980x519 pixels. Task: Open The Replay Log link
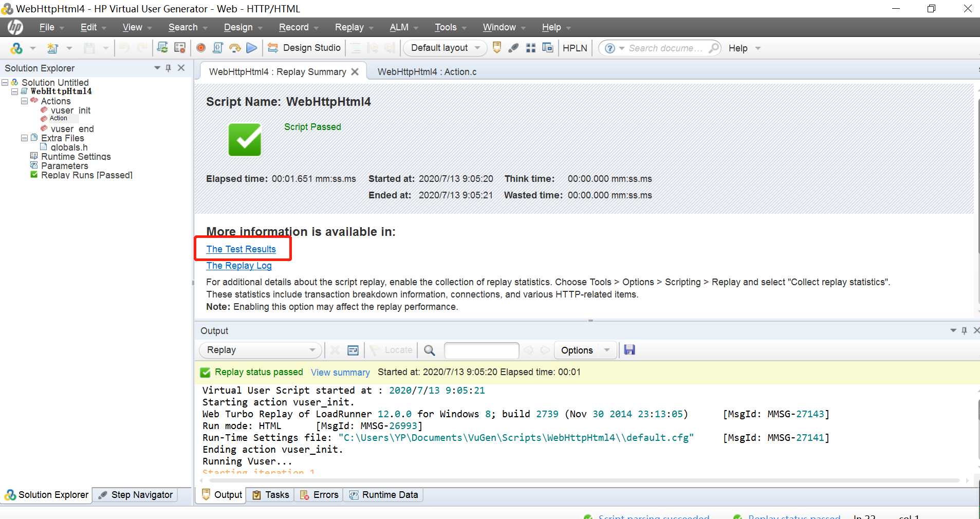tap(239, 266)
